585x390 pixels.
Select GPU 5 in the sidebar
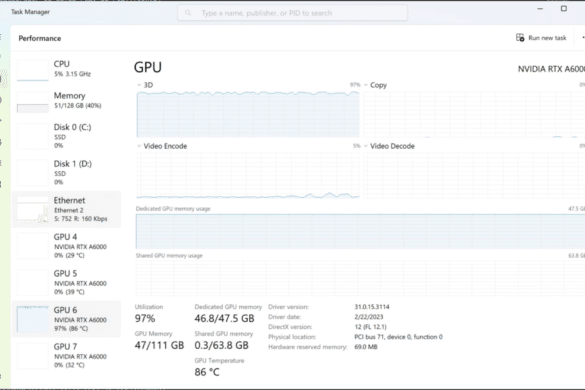coord(66,282)
